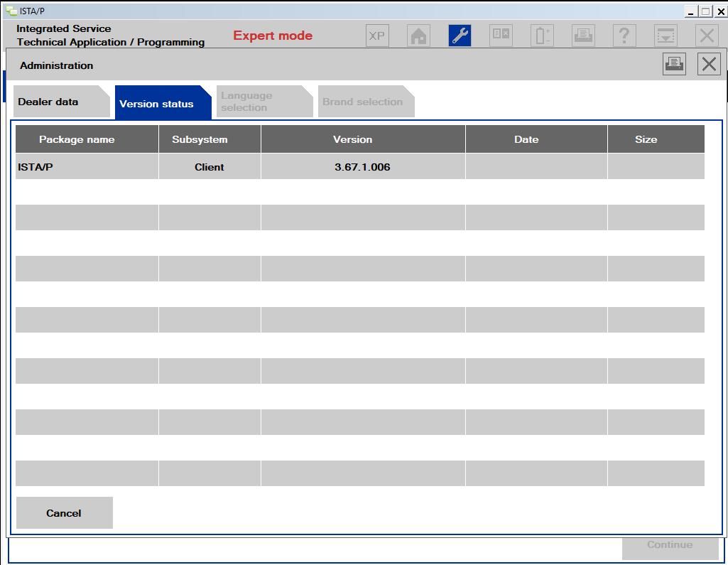Click the X icon in the main toolbar
728x565 pixels.
[x=707, y=36]
